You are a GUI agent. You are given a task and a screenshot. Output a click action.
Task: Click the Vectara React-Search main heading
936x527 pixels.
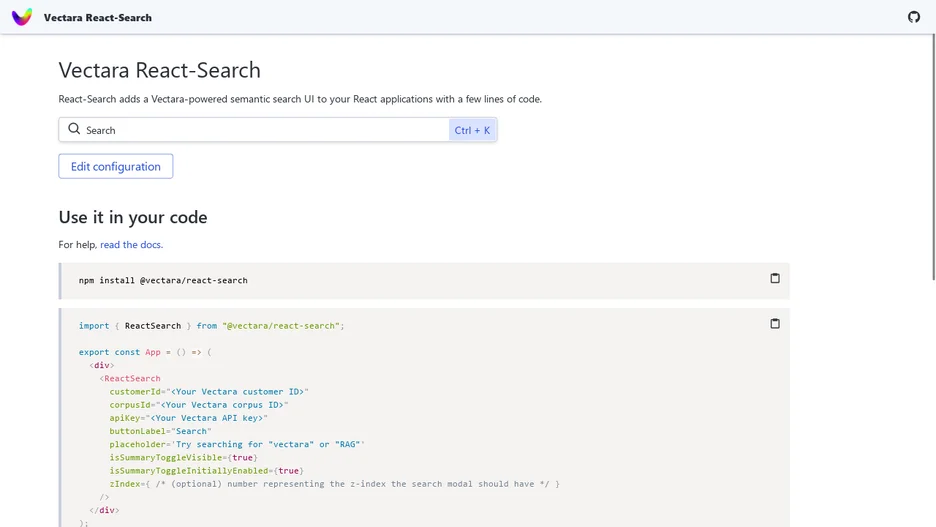point(159,70)
